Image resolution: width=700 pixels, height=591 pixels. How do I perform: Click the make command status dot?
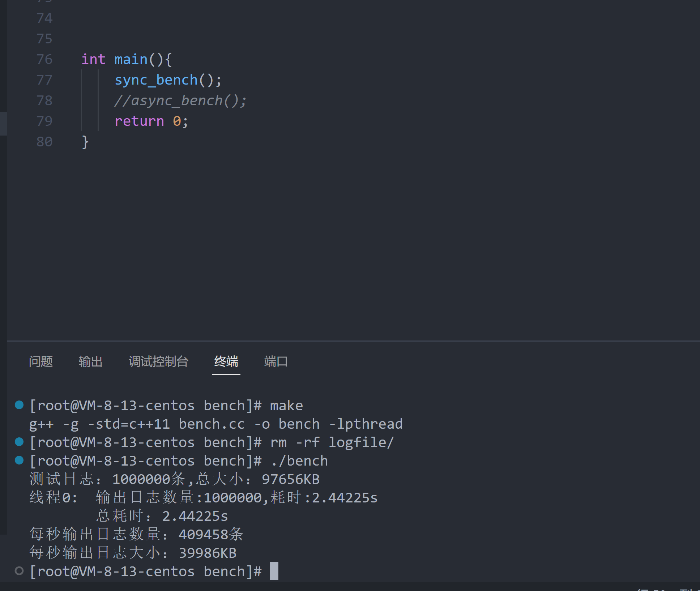[x=19, y=405]
